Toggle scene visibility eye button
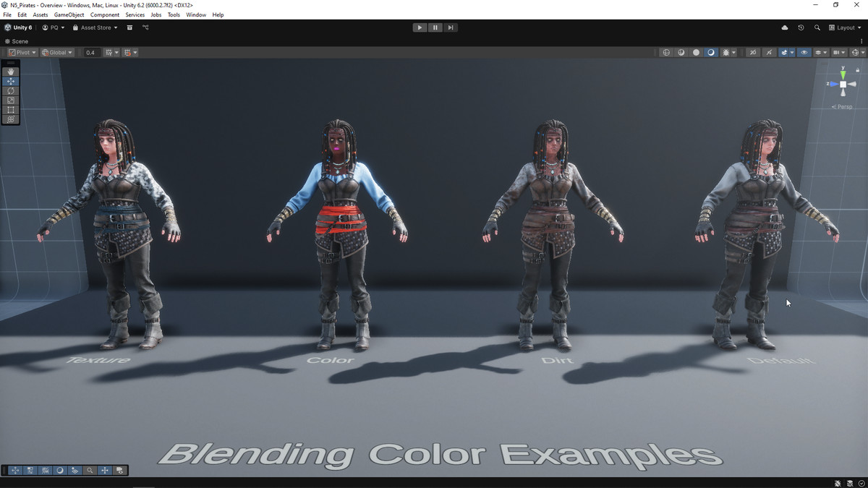Screen dimensions: 868x488 click(804, 53)
